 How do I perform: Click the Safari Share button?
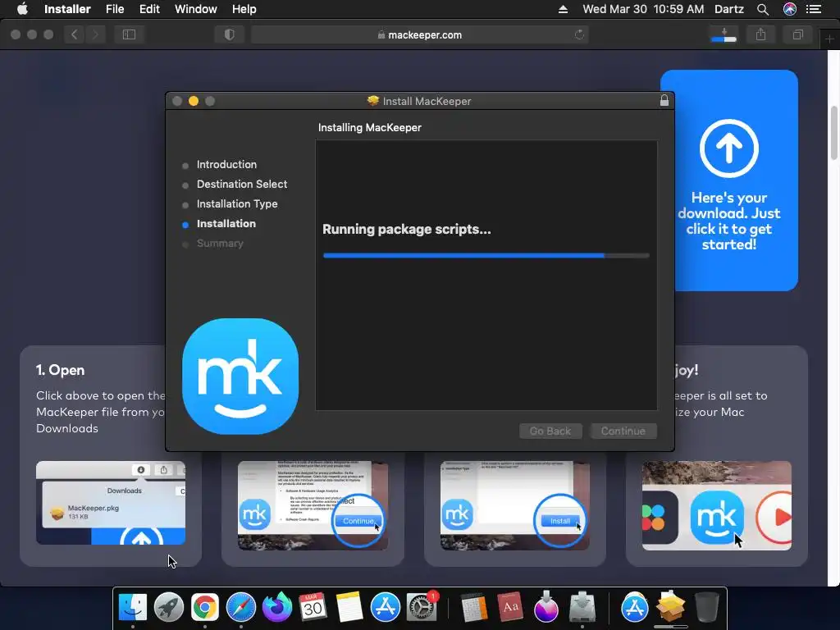pos(760,34)
